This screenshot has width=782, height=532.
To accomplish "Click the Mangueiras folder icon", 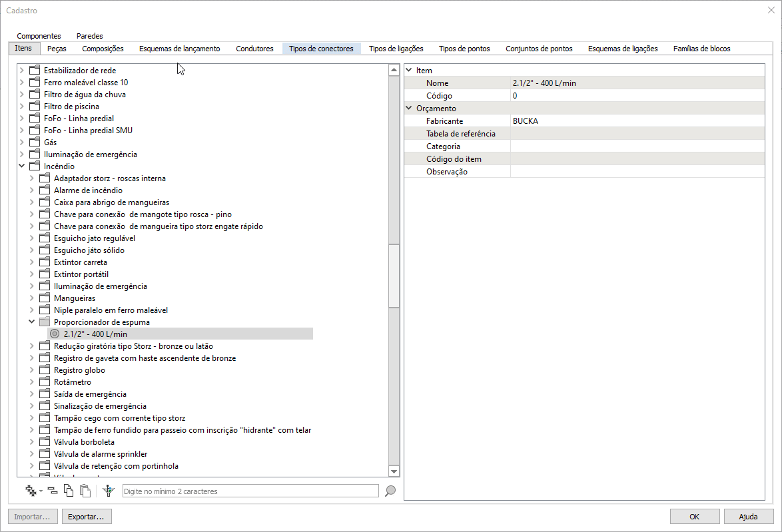I will [45, 298].
